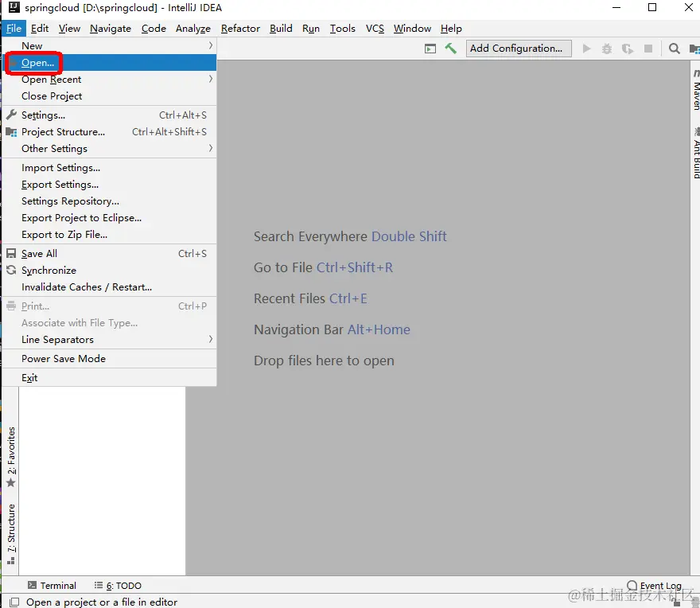Image resolution: width=700 pixels, height=608 pixels.
Task: Open the Window menu
Action: pyautogui.click(x=412, y=29)
